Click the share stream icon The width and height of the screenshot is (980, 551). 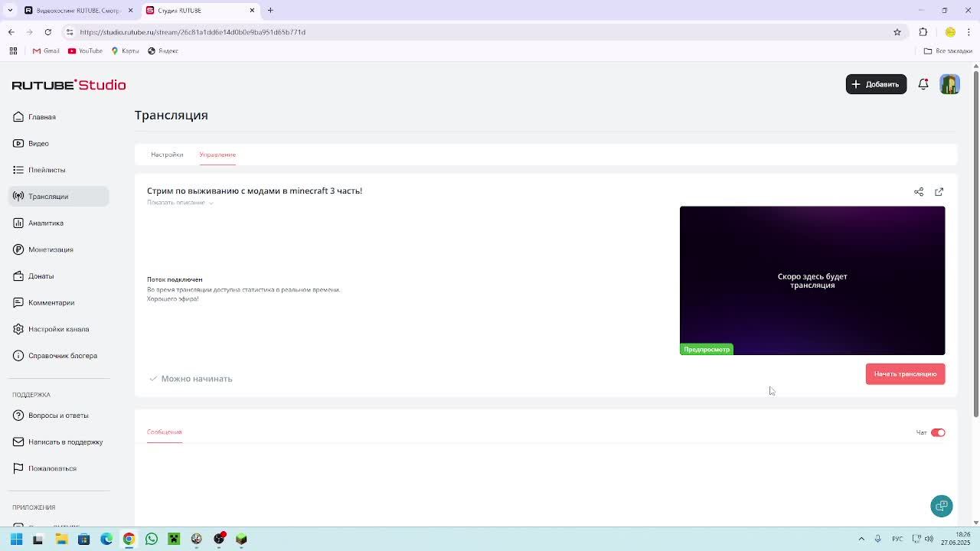pos(919,192)
